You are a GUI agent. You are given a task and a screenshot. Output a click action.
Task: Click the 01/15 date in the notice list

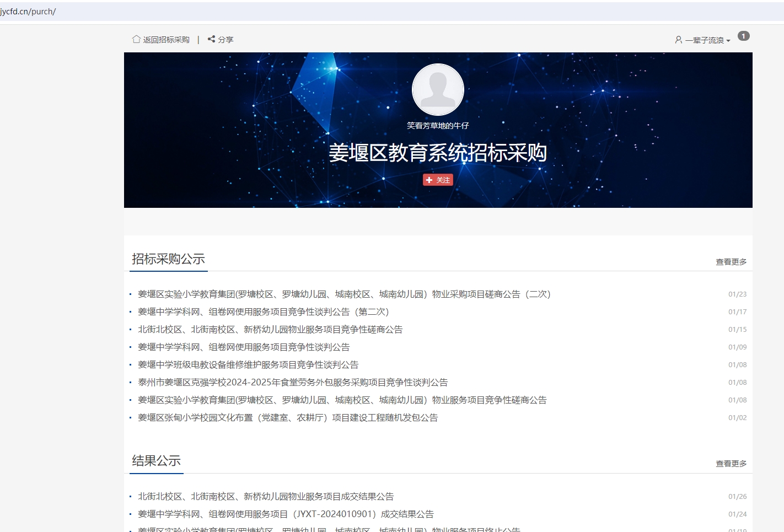pos(737,330)
